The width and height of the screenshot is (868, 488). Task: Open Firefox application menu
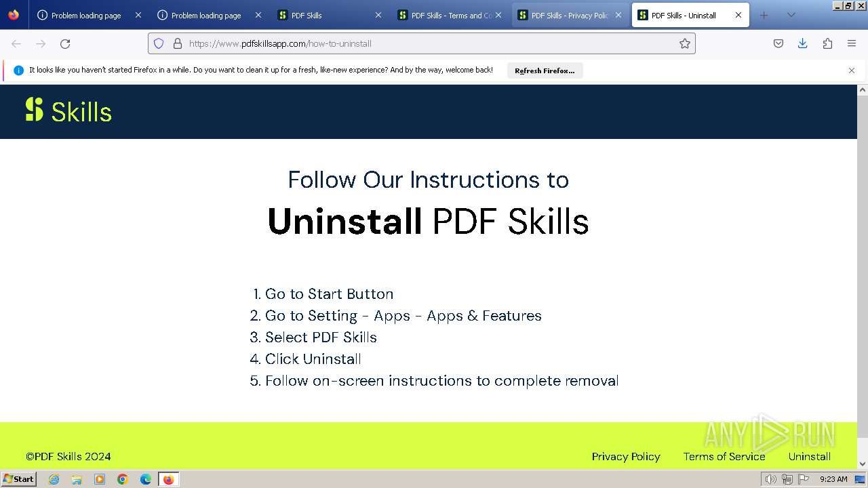[x=852, y=43]
